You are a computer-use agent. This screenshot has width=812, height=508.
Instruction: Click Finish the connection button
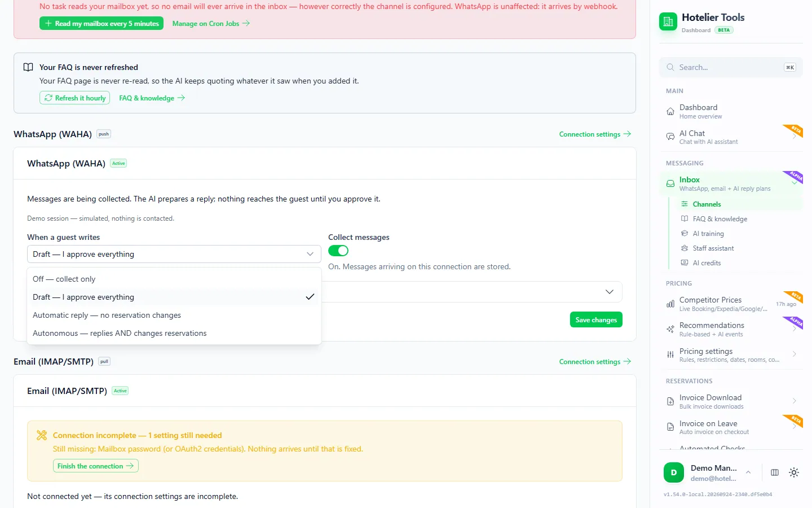coord(96,466)
